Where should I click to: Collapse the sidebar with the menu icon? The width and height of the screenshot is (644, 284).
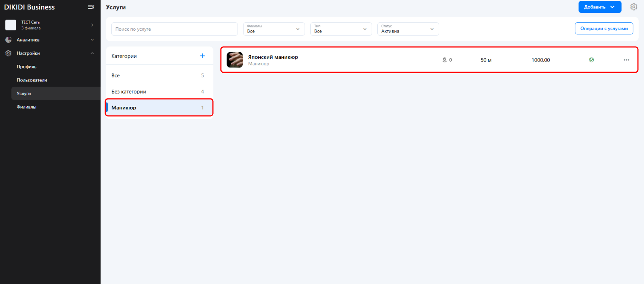[x=91, y=7]
